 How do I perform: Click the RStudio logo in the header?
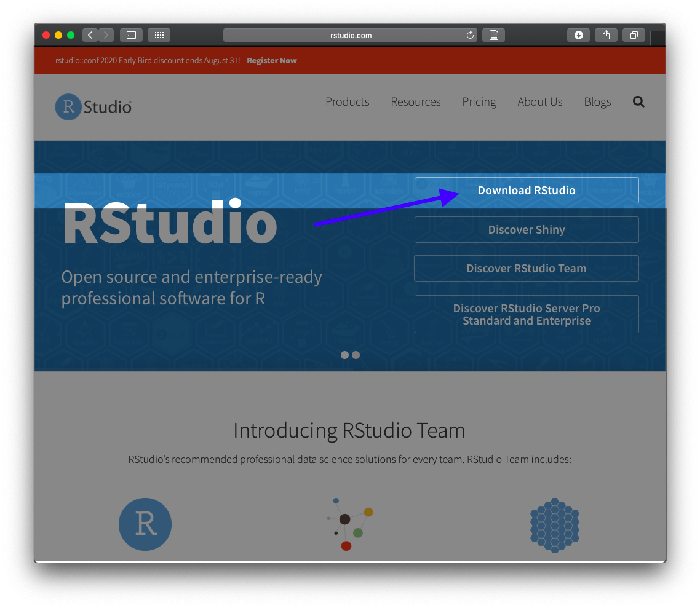tap(93, 106)
